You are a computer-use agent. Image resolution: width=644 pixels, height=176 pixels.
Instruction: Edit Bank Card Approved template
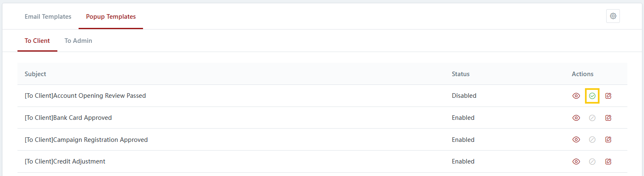tap(608, 118)
